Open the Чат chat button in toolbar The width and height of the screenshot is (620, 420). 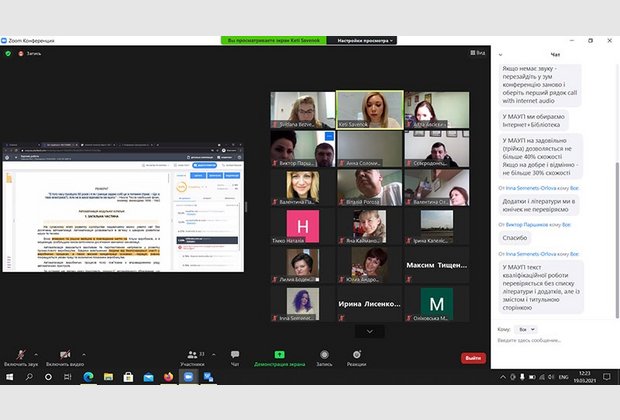click(235, 358)
